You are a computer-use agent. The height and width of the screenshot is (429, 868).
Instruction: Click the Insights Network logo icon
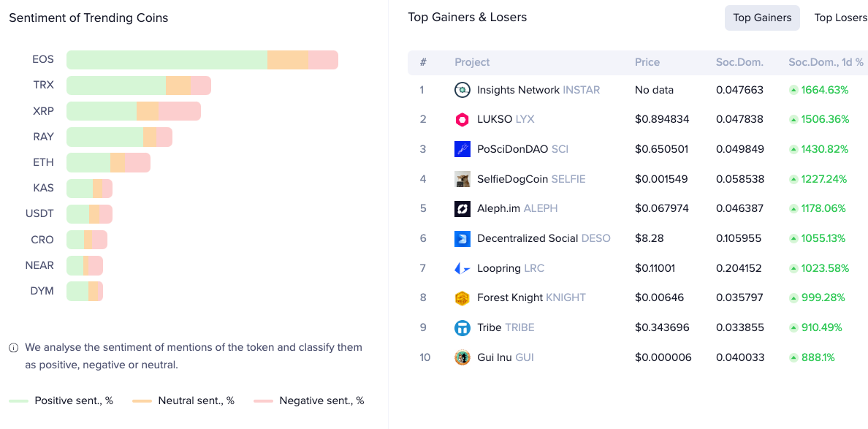462,90
